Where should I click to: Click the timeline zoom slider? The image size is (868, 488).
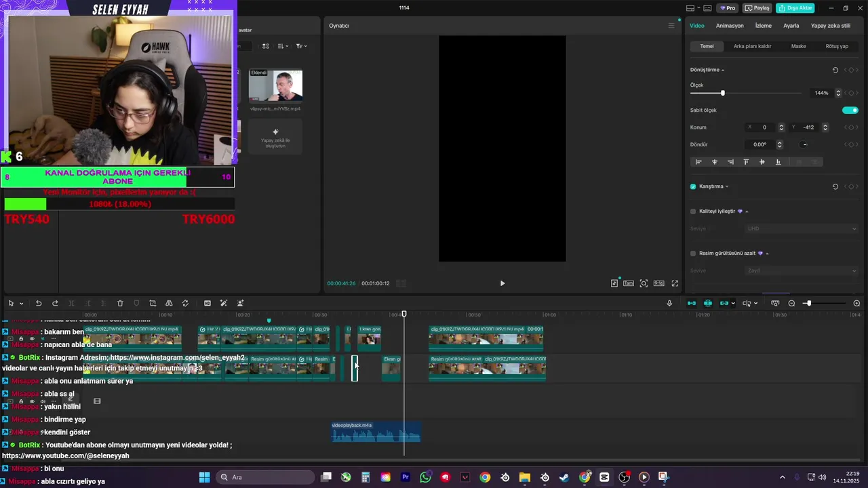(824, 303)
